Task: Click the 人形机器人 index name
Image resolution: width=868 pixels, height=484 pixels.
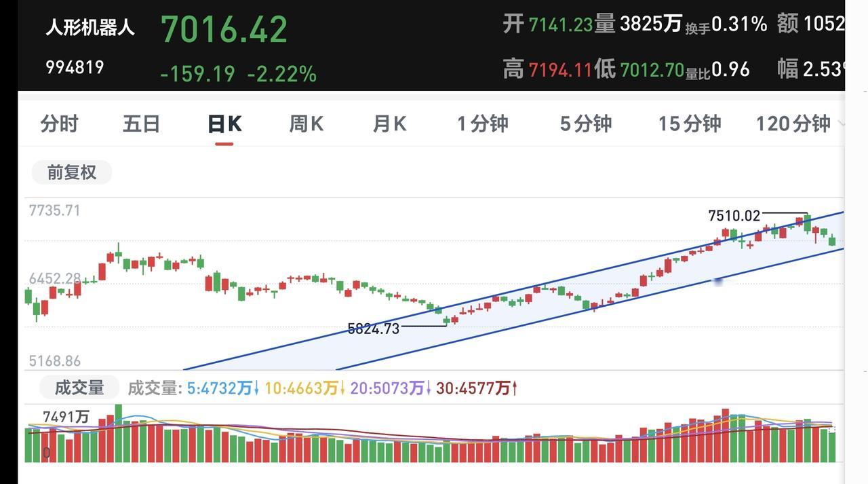Action: [90, 28]
